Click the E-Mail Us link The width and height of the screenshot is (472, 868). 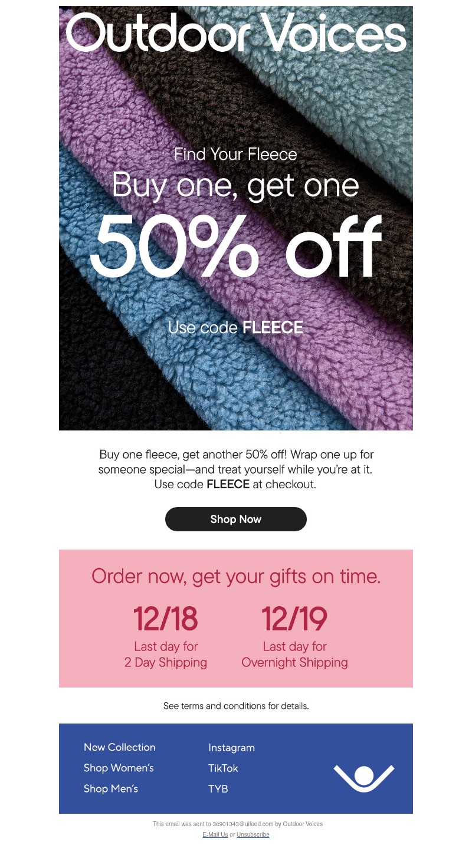point(215,834)
